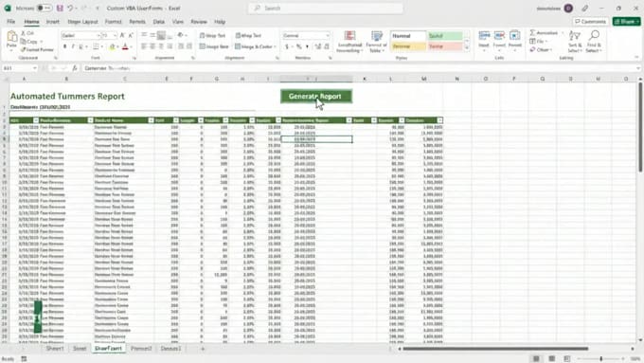Open the column B header filter dropdown

click(x=90, y=120)
